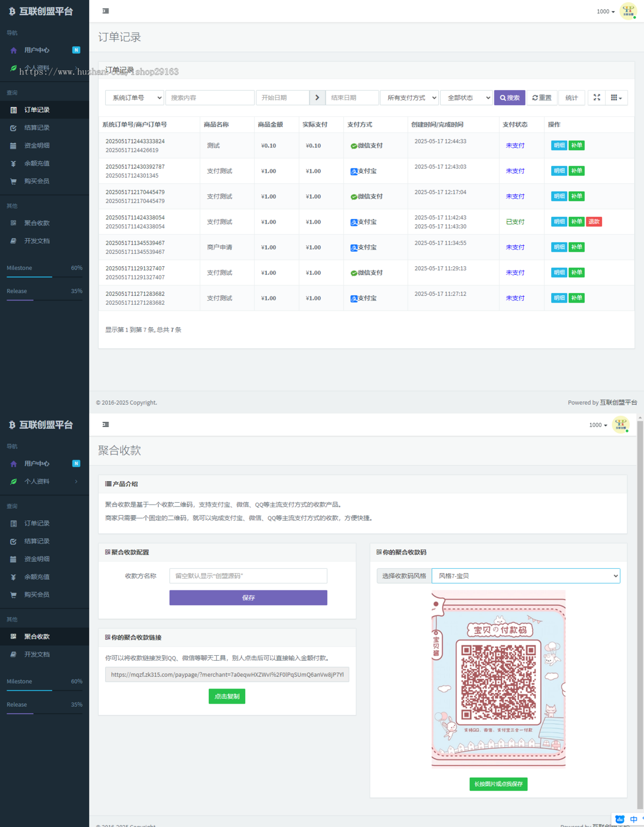
Task: Open the 全部状态 status dropdown
Action: [466, 98]
